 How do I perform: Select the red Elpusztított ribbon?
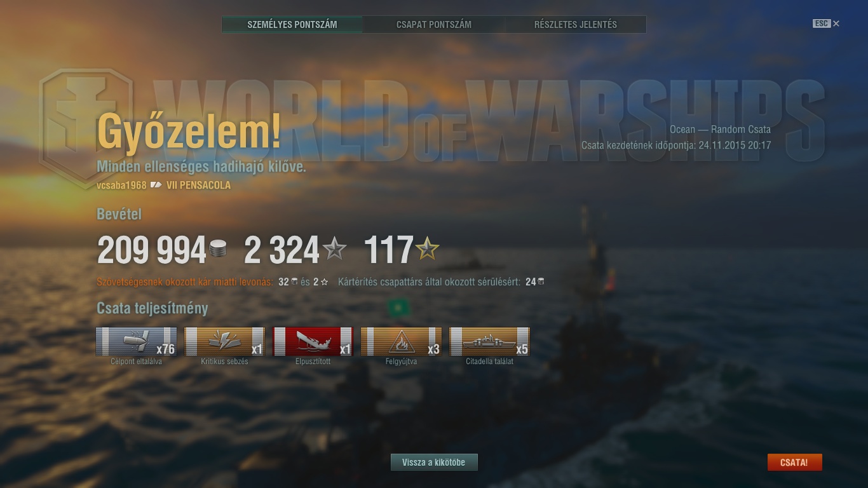(x=313, y=341)
